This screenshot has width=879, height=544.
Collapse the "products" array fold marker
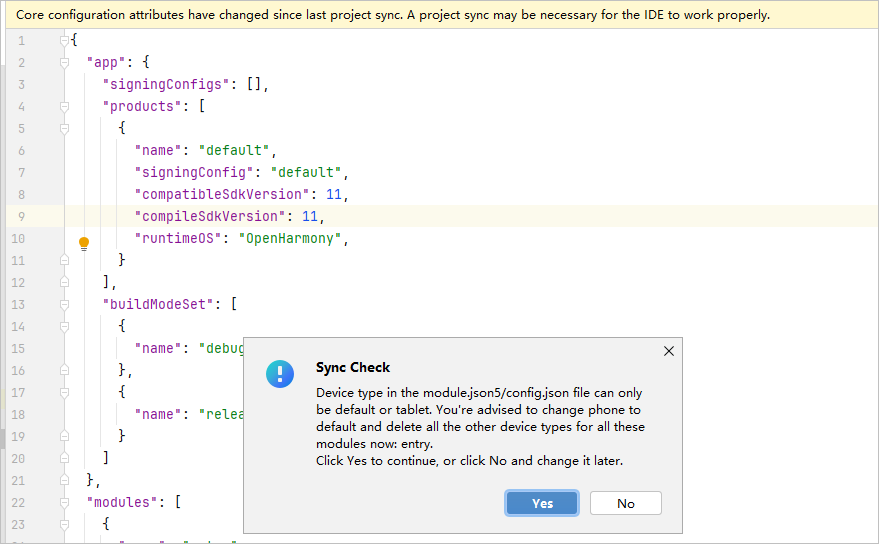click(x=64, y=107)
